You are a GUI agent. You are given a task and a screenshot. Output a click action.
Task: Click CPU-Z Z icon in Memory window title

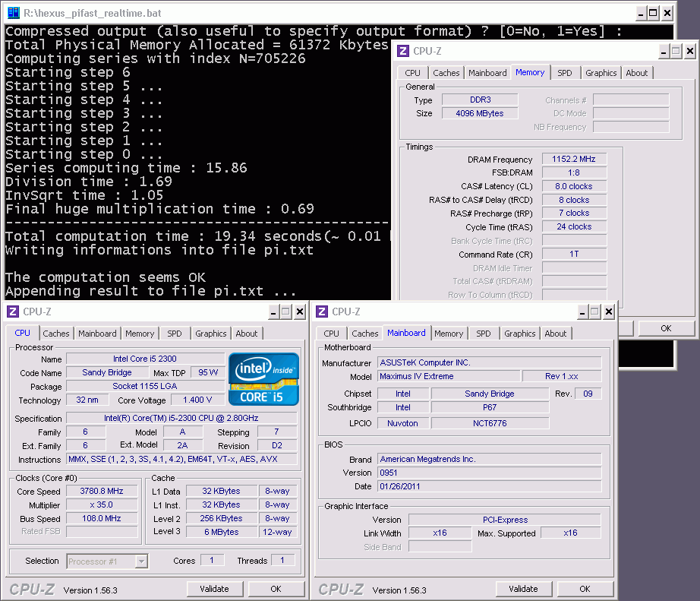click(x=403, y=51)
